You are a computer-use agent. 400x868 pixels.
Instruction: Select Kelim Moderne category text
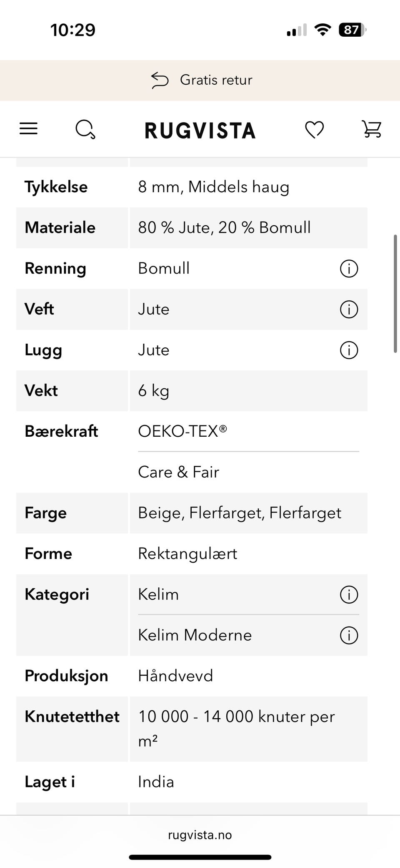coord(195,635)
